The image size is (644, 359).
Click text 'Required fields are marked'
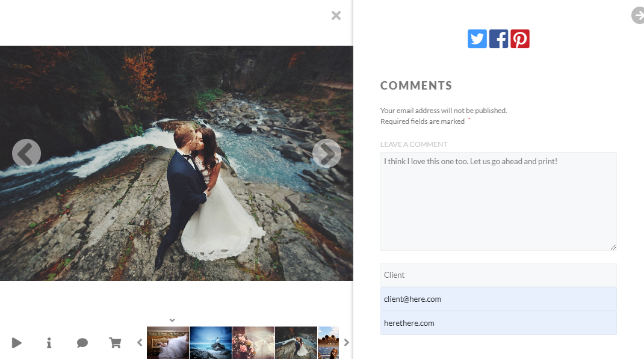423,121
